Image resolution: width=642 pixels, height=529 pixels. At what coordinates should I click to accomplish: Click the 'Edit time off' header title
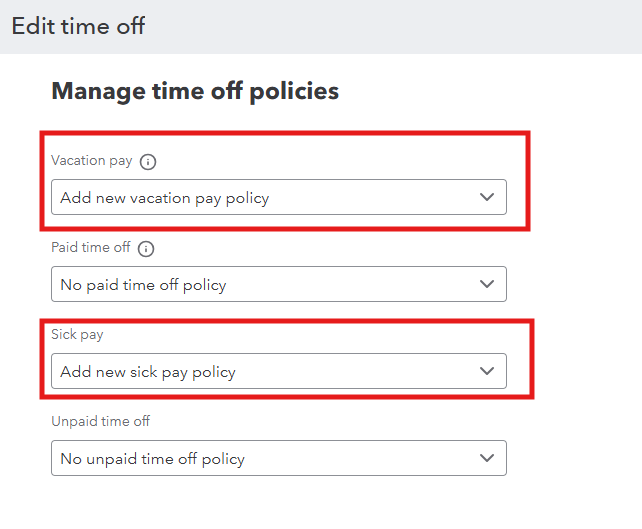[x=78, y=26]
